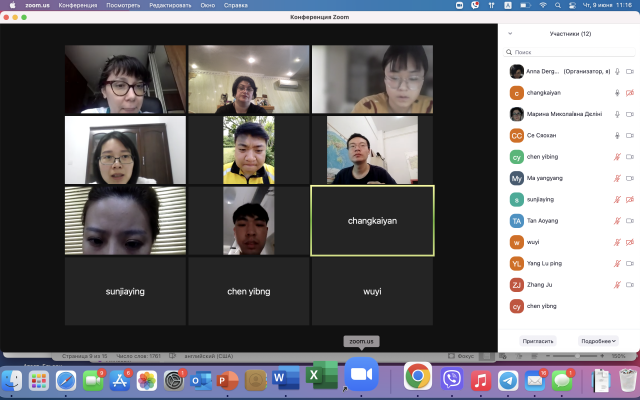Click Страница 9 из 15 in Word
The width and height of the screenshot is (640, 400).
tap(84, 356)
